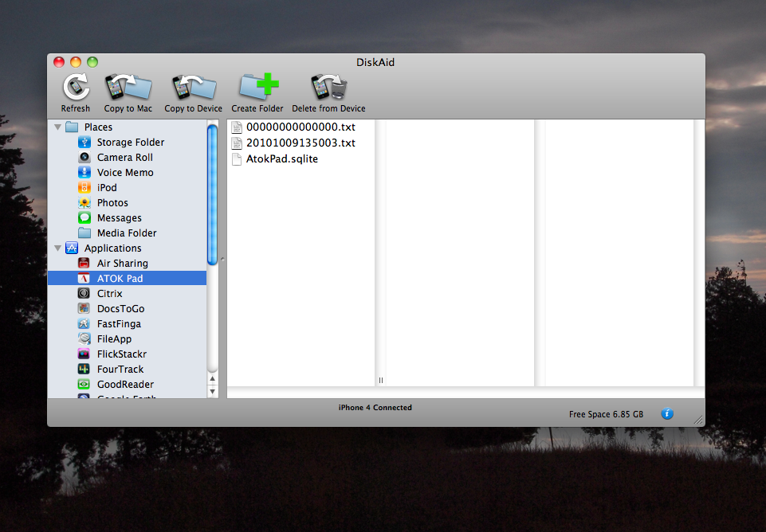Click the Create Folder label
Image resolution: width=766 pixels, height=532 pixels.
[x=257, y=108]
